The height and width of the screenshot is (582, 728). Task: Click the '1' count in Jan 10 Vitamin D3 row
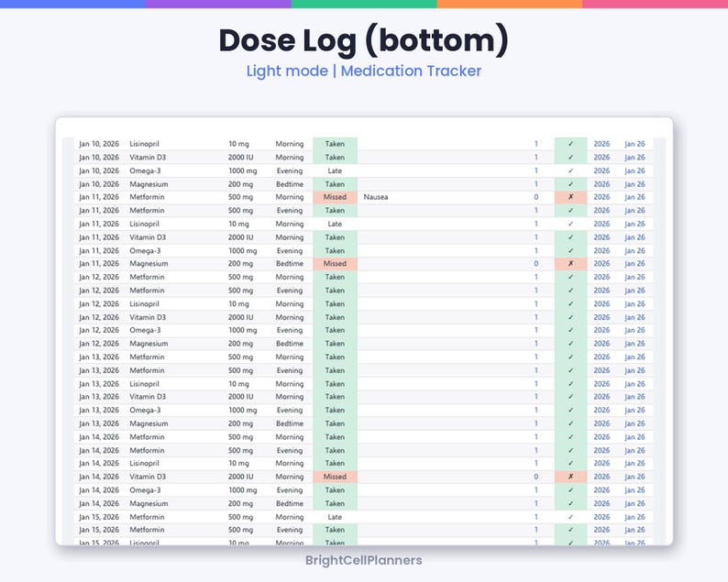click(535, 158)
